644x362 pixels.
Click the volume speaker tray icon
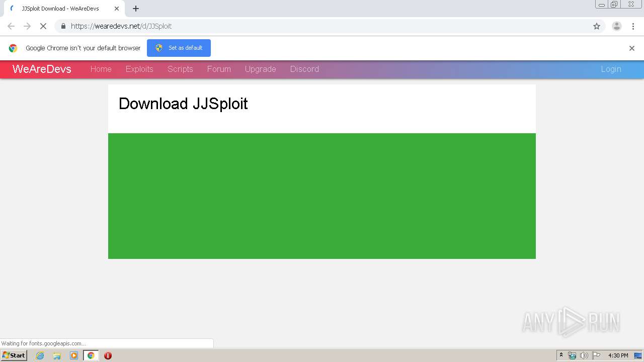[584, 355]
